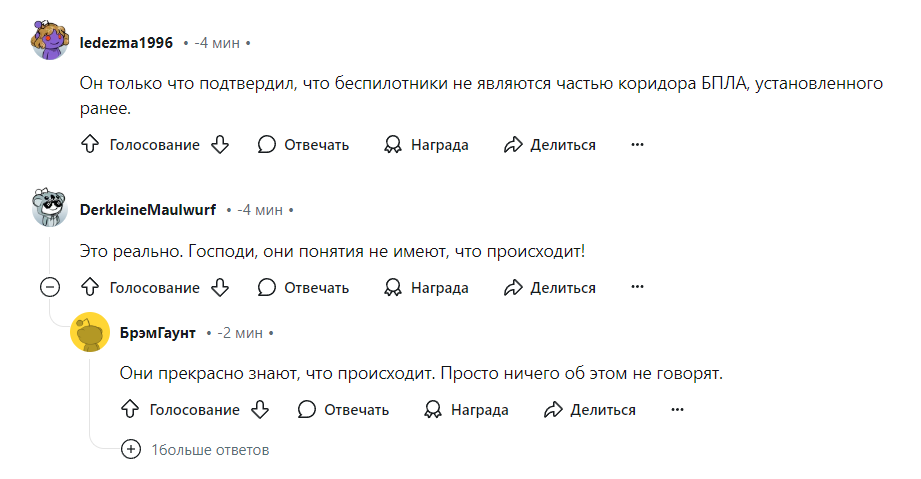Viewport: 921px width, 479px height.
Task: Click БрэмГаунт's yellow avatar
Action: coord(90,332)
